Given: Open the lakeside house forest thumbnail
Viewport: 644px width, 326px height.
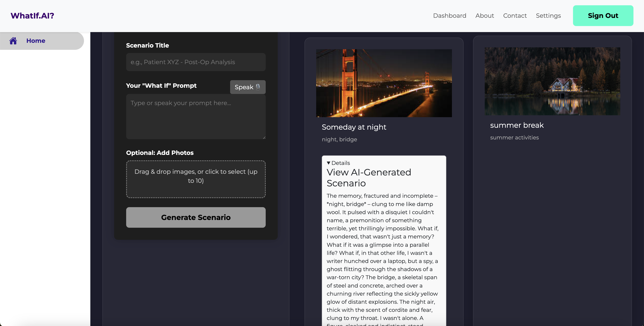Looking at the screenshot, I should coord(552,81).
